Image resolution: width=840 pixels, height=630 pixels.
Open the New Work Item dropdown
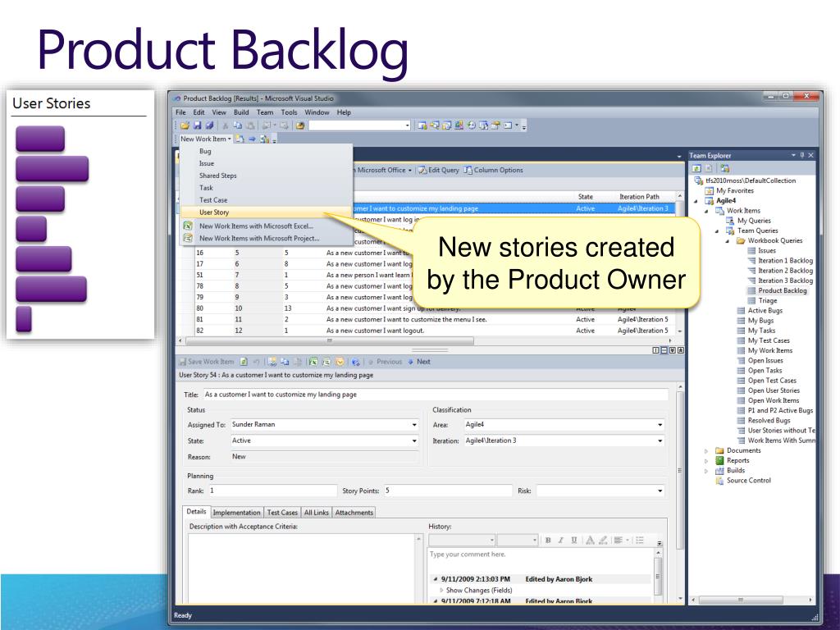[206, 139]
